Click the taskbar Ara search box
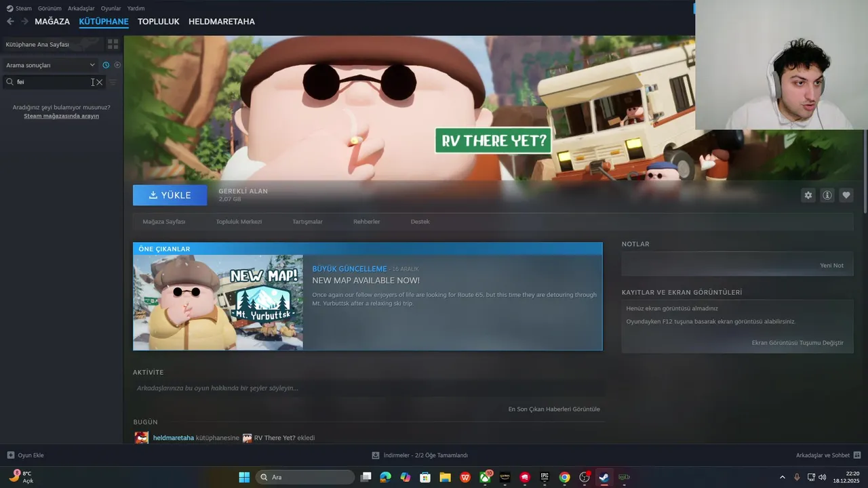This screenshot has height=488, width=868. click(305, 477)
